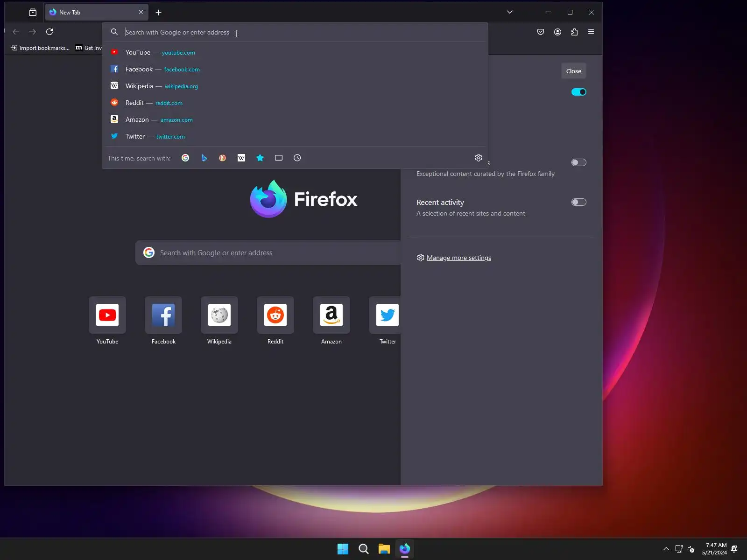Search this time in Bookmarks

coord(260,158)
